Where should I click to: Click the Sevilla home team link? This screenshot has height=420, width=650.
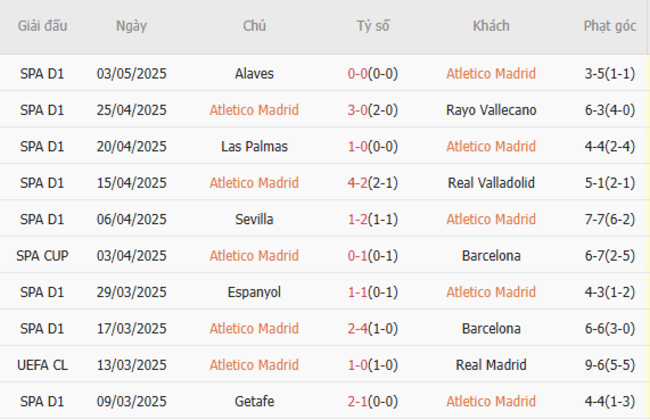click(x=254, y=219)
